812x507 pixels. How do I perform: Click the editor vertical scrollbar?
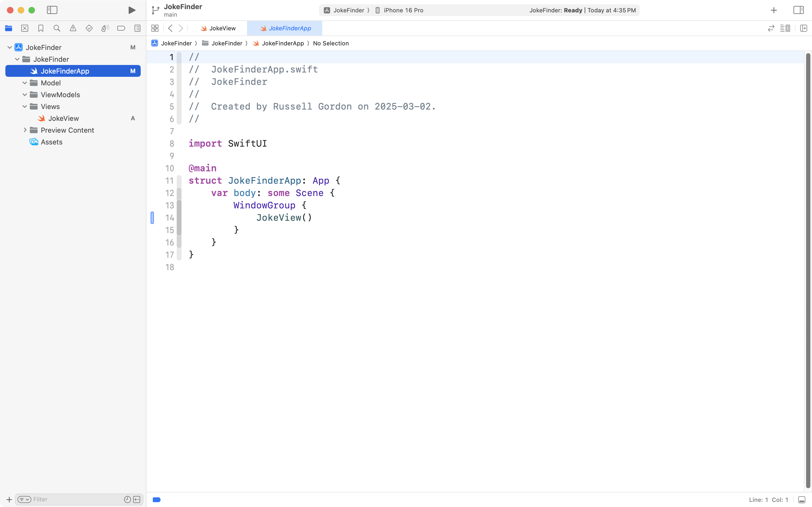click(x=808, y=268)
